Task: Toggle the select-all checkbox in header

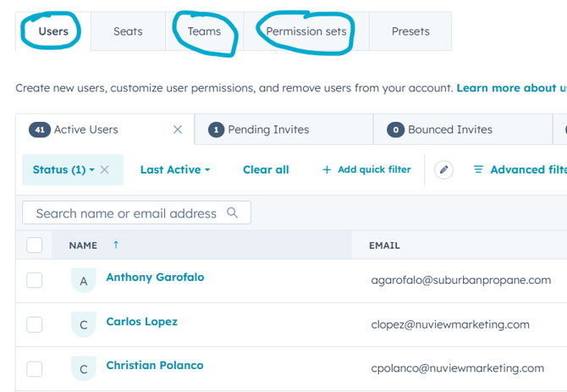Action: (35, 246)
